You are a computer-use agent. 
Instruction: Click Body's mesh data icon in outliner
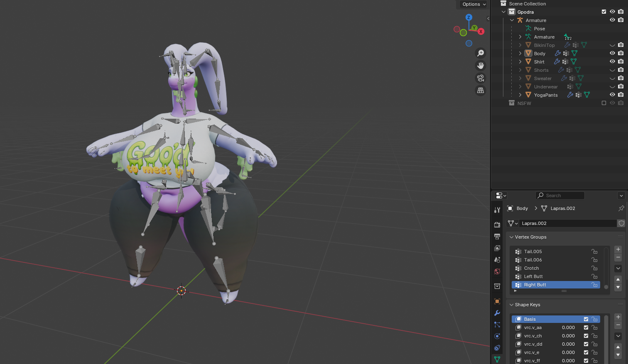point(574,53)
